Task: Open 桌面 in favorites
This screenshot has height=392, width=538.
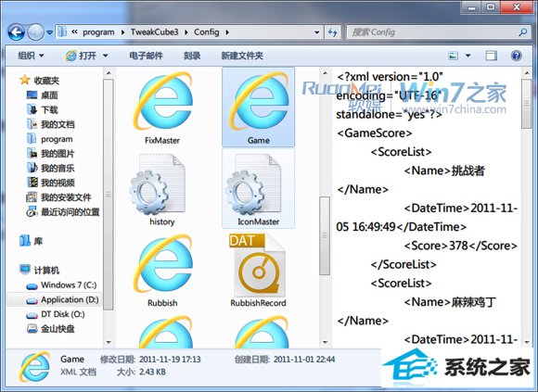Action: pos(42,95)
